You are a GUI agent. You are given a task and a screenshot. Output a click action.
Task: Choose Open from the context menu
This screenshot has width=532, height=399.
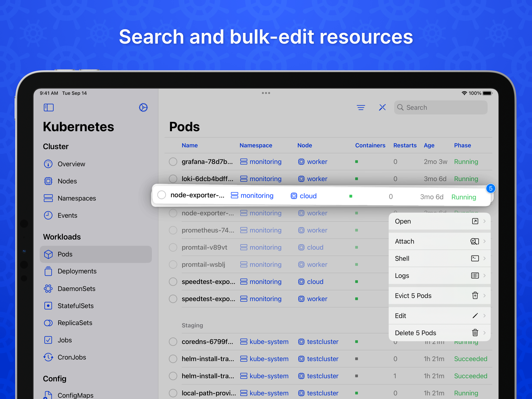pos(439,221)
